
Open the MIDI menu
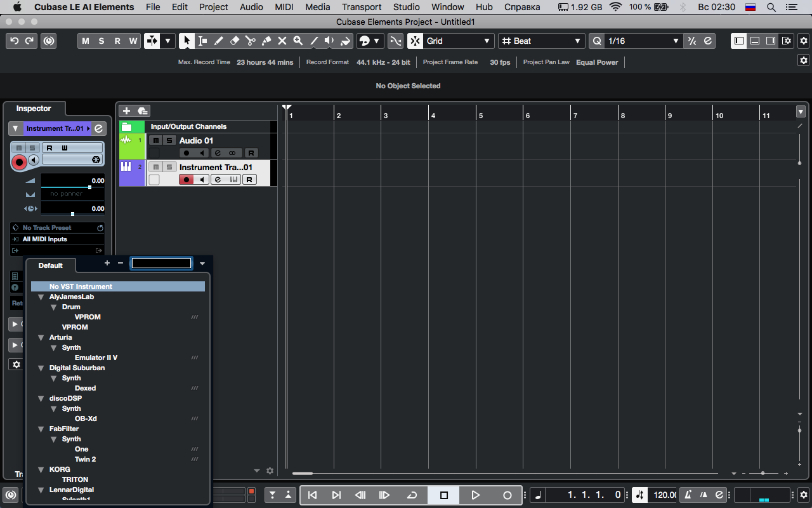pos(284,7)
